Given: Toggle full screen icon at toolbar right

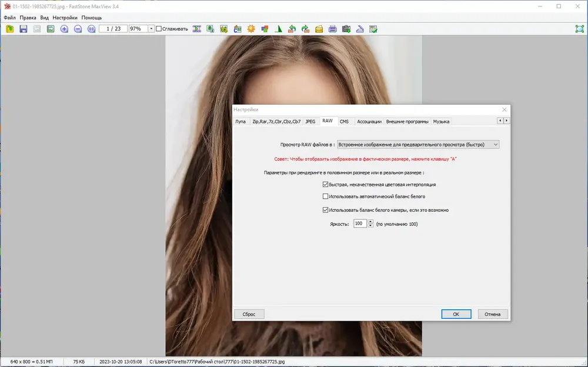Looking at the screenshot, I should (x=579, y=29).
